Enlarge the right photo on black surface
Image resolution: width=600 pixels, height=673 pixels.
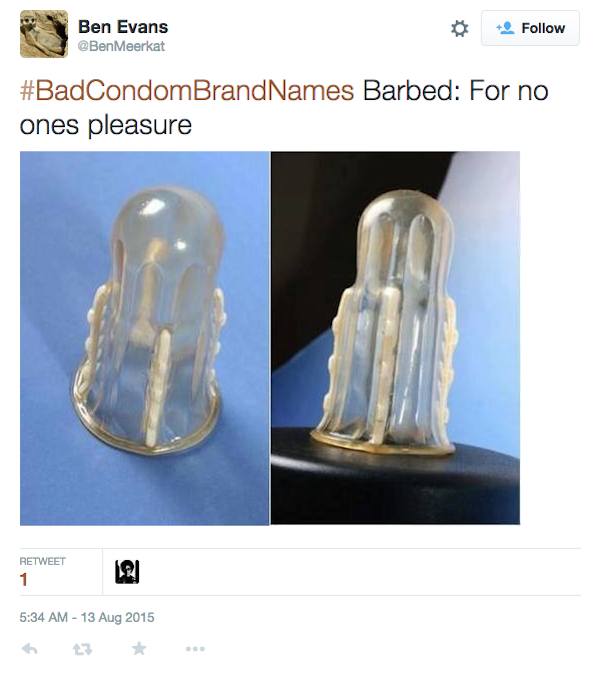coord(395,338)
